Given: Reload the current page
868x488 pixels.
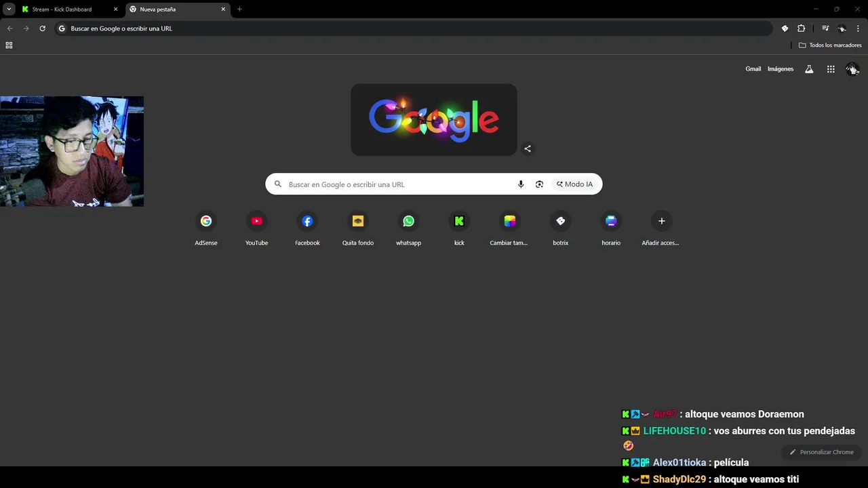Looking at the screenshot, I should coord(42,28).
